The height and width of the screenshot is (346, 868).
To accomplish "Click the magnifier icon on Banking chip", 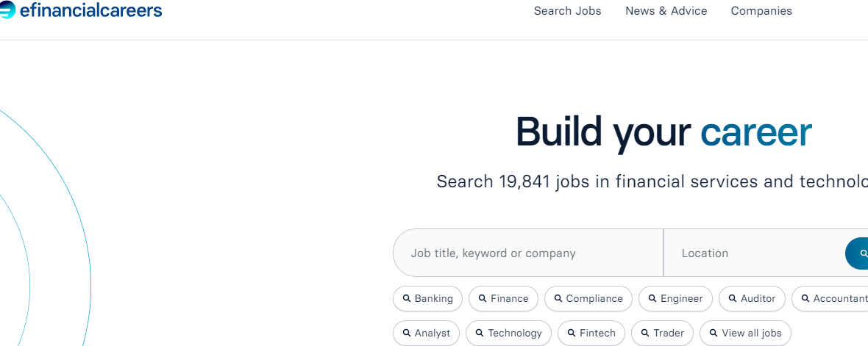I will pyautogui.click(x=407, y=298).
